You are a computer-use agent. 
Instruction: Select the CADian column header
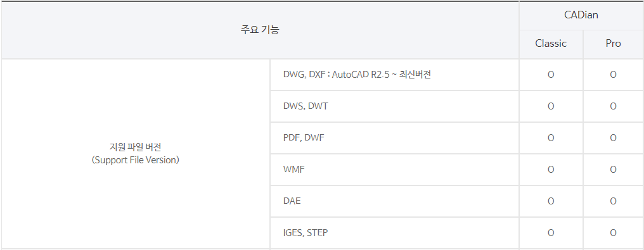pyautogui.click(x=581, y=16)
